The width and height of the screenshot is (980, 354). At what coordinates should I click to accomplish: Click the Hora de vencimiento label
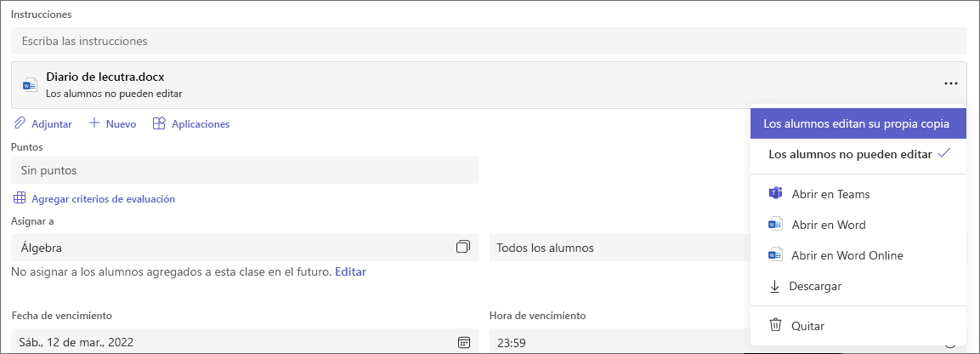point(537,316)
